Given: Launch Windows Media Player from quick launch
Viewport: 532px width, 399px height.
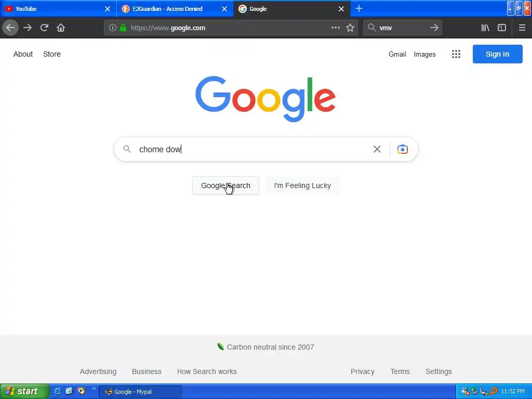Looking at the screenshot, I should click(x=82, y=391).
